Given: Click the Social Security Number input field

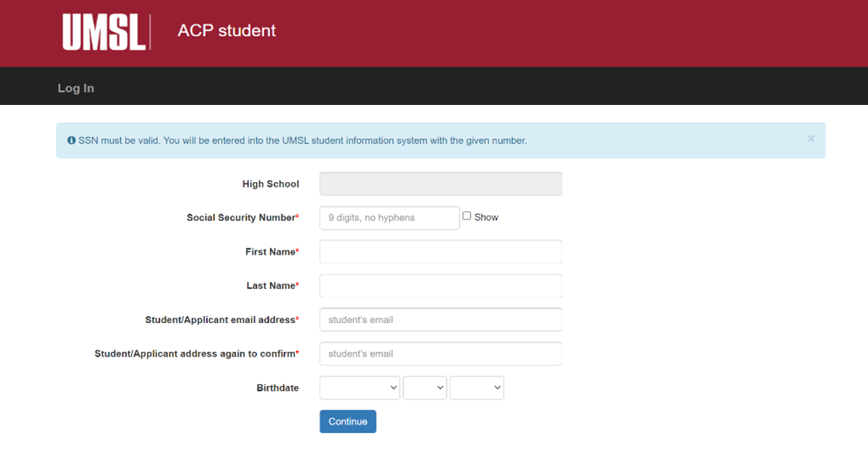Looking at the screenshot, I should point(389,217).
